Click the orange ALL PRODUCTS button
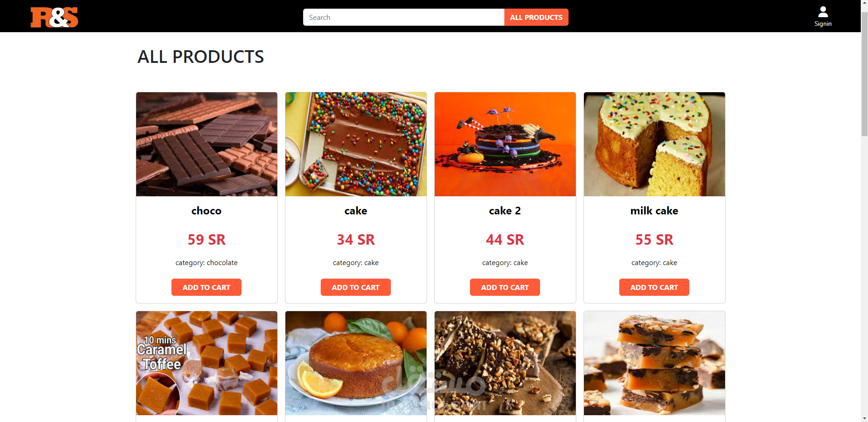 tap(536, 17)
